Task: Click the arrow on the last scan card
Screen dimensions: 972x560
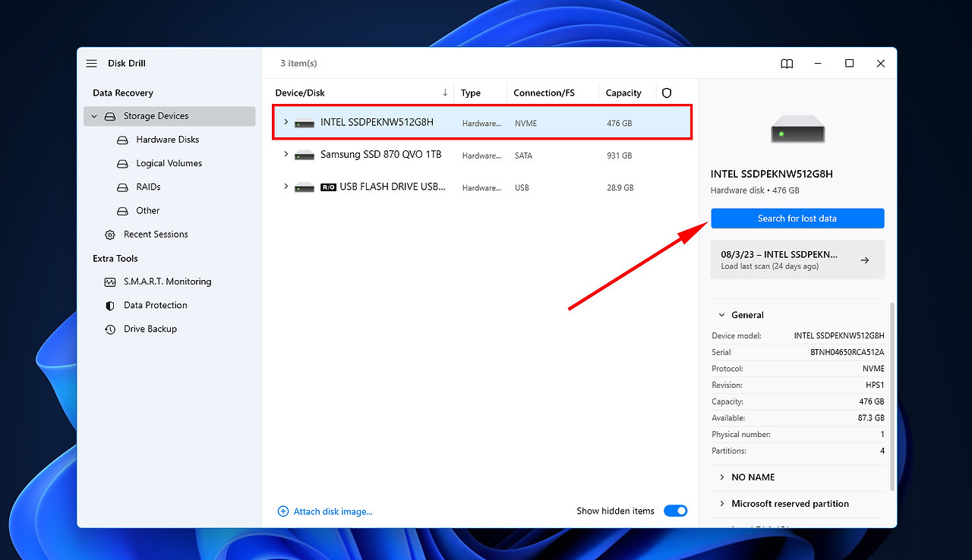Action: 865,260
